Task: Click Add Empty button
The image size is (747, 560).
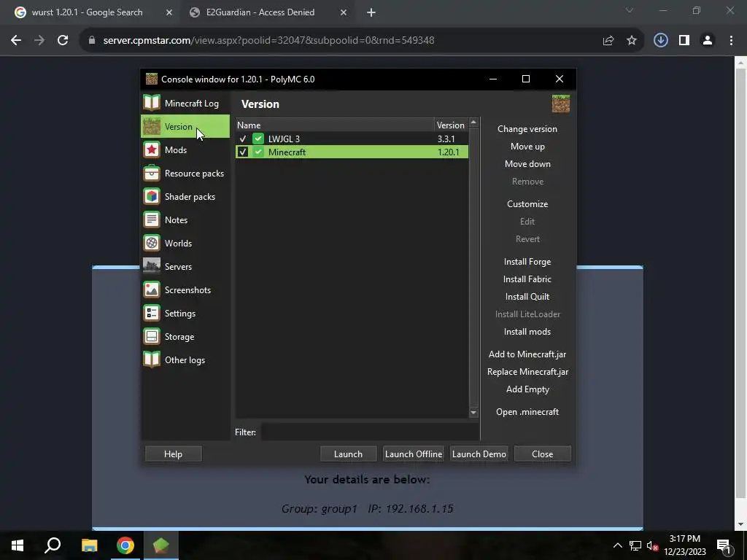Action: coord(527,389)
